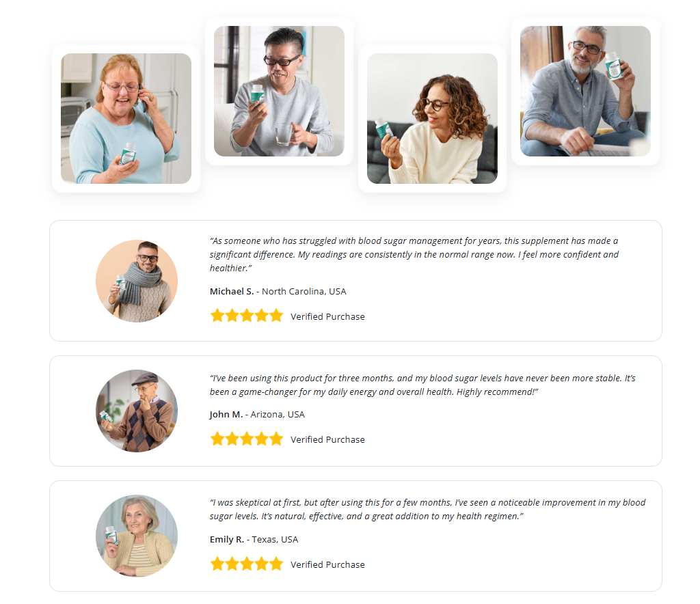This screenshot has width=700, height=604.
Task: Select curly-haired woman on sofa photo
Action: (x=432, y=118)
